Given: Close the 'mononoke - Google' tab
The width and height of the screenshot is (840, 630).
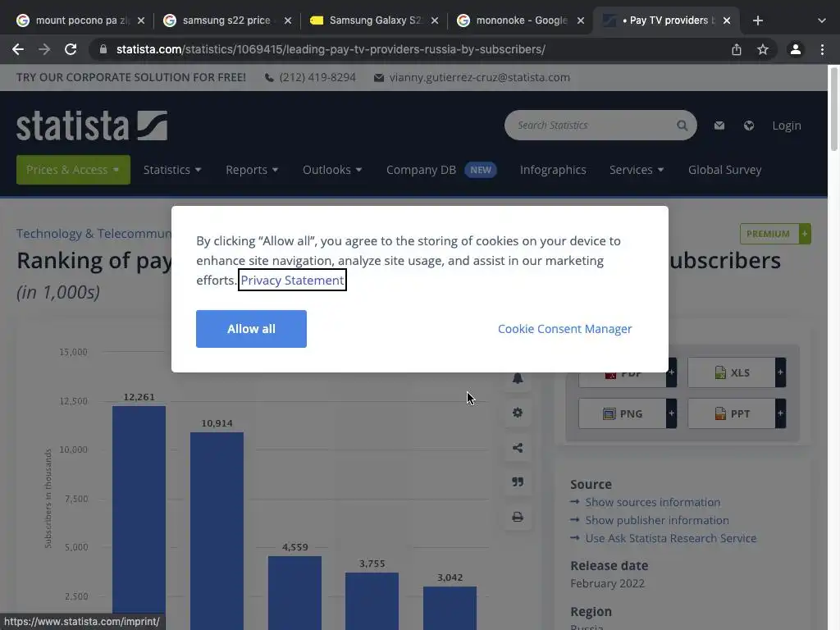Looking at the screenshot, I should (581, 21).
